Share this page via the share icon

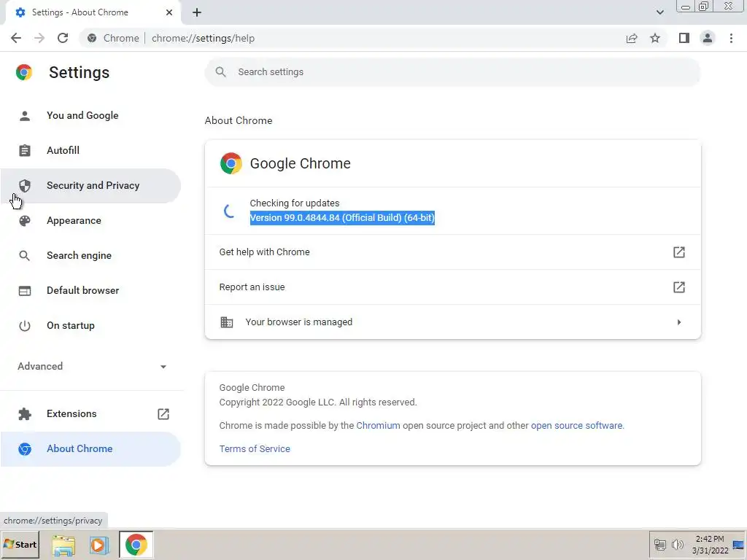[632, 38]
